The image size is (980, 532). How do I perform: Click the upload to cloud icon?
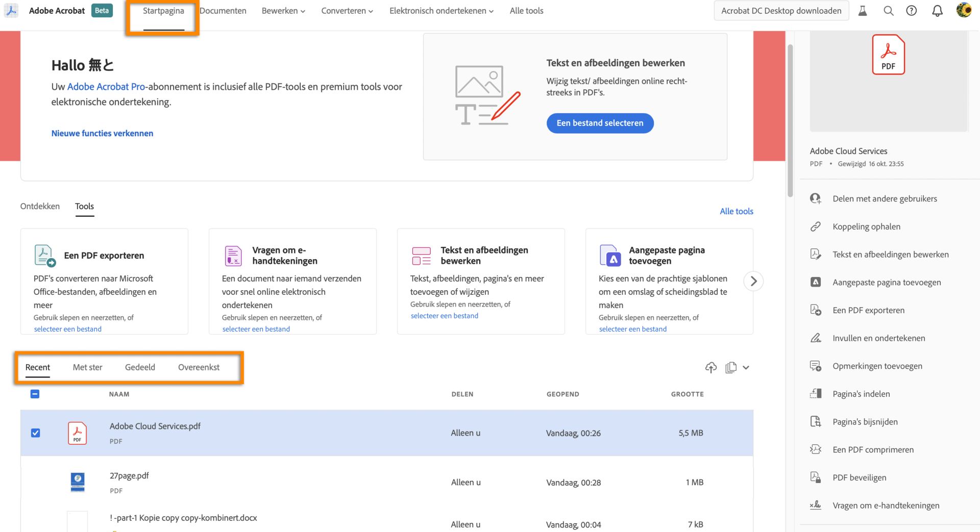711,367
